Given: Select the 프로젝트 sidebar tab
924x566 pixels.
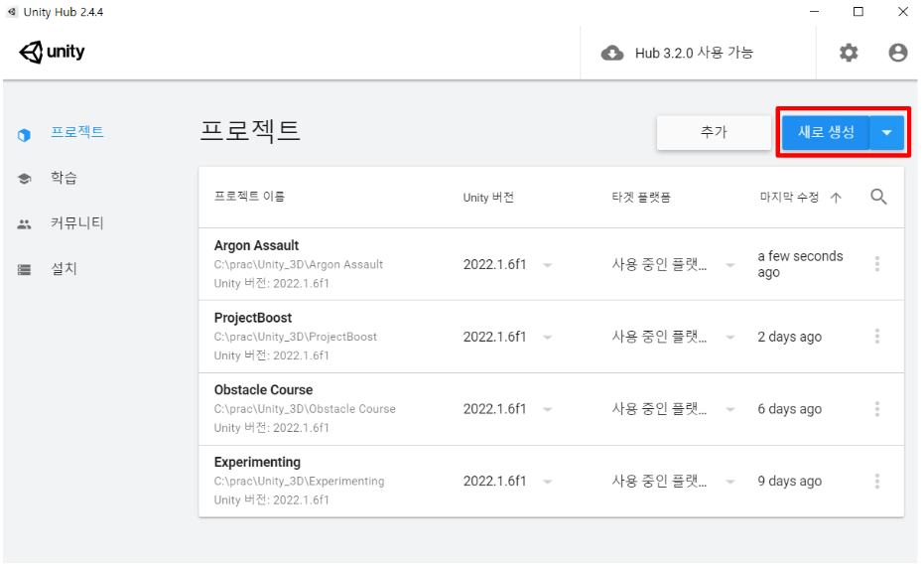Looking at the screenshot, I should pos(76,132).
